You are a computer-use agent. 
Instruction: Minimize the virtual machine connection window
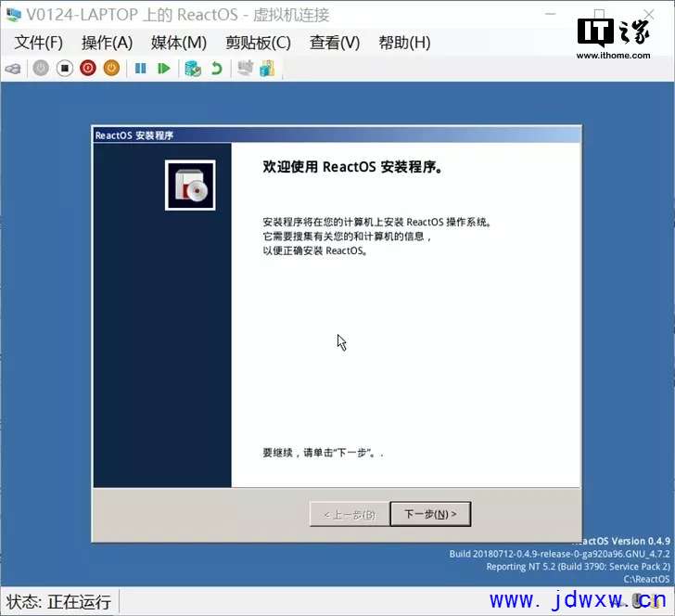point(550,14)
